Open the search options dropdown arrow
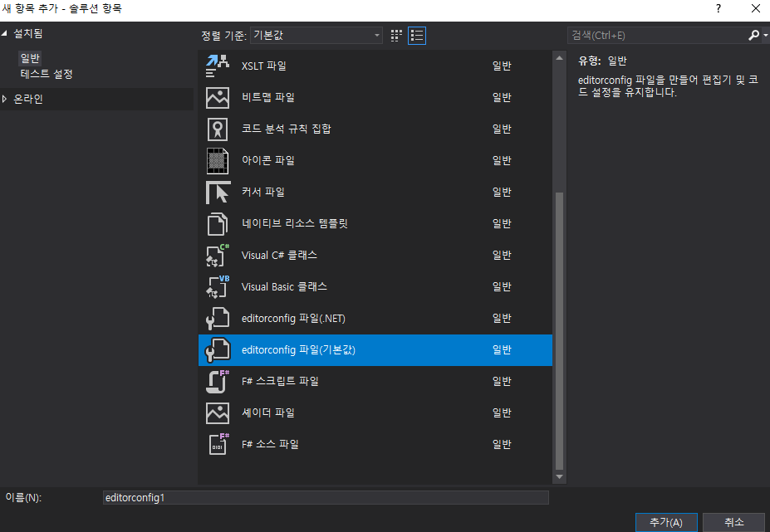Viewport: 770px width, 532px height. pyautogui.click(x=766, y=36)
